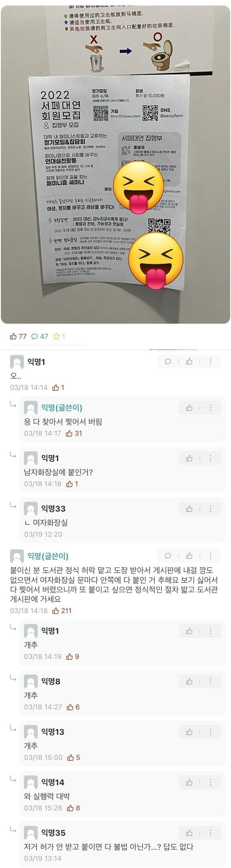Open 익명35's profile avatar

[x=31, y=833]
